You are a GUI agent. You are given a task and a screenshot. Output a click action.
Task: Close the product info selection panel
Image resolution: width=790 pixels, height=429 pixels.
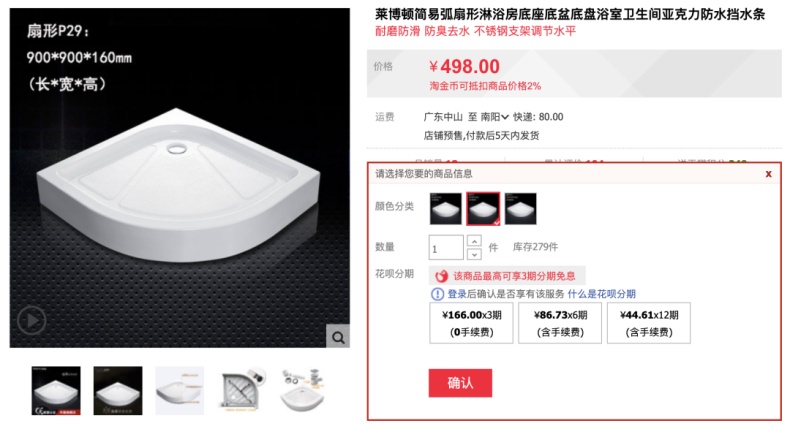tap(768, 174)
